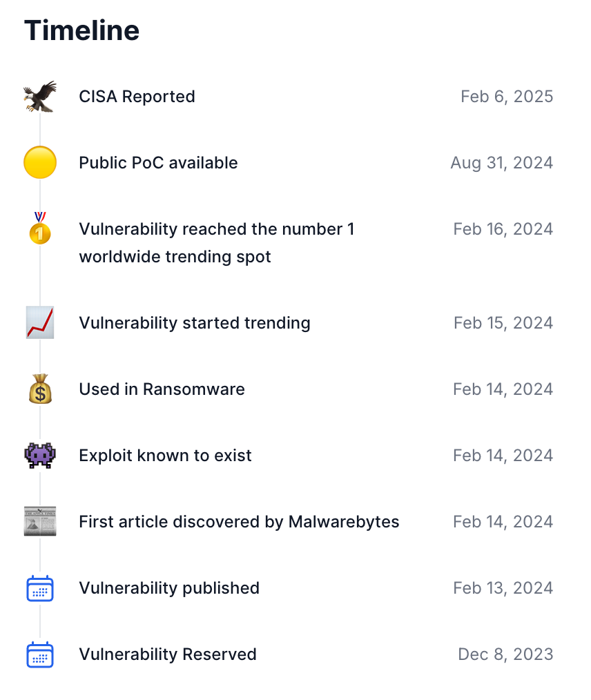Click the Feb 13, 2024 date
The image size is (591, 700).
tap(503, 588)
